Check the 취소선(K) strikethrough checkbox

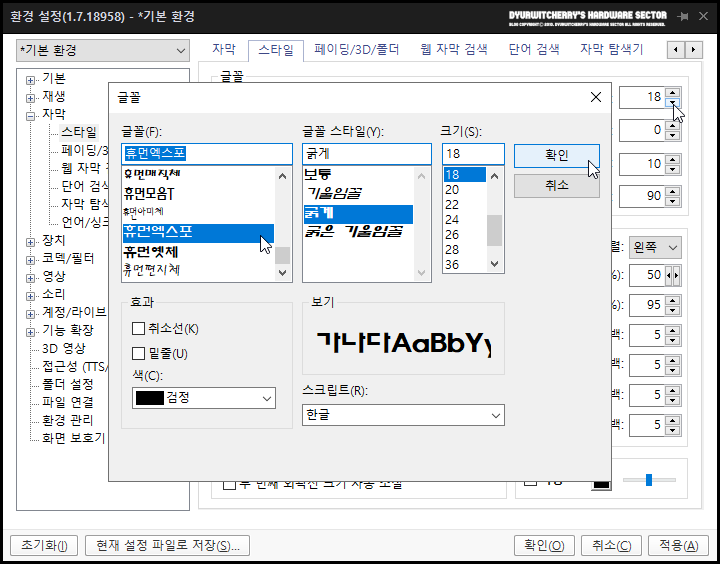pyautogui.click(x=138, y=328)
